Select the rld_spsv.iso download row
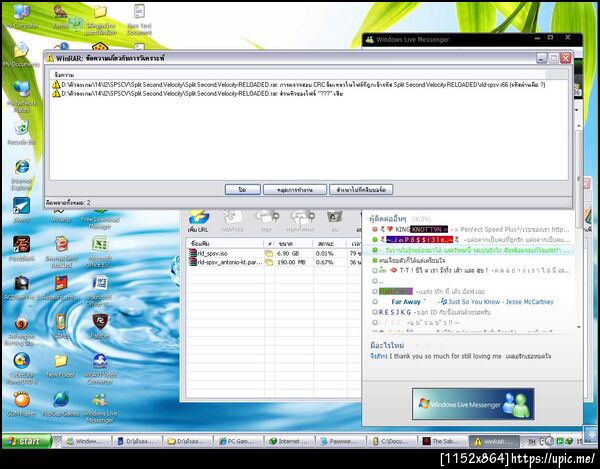 274,253
